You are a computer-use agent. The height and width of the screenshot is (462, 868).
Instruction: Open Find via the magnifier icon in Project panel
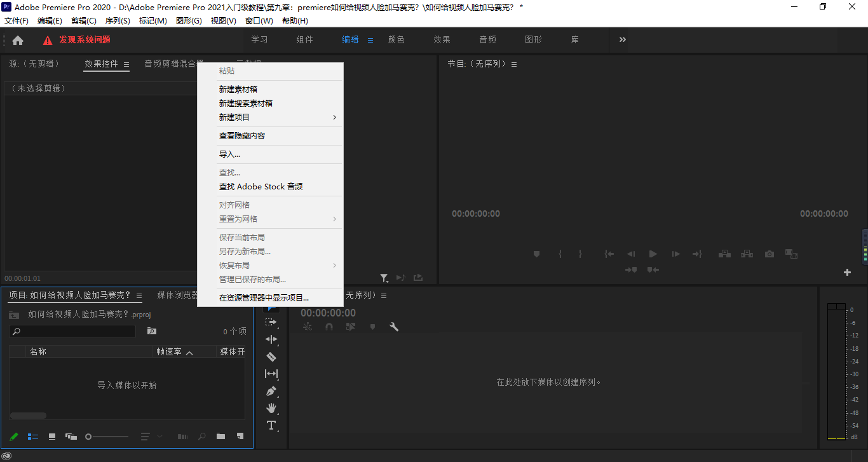pyautogui.click(x=202, y=437)
